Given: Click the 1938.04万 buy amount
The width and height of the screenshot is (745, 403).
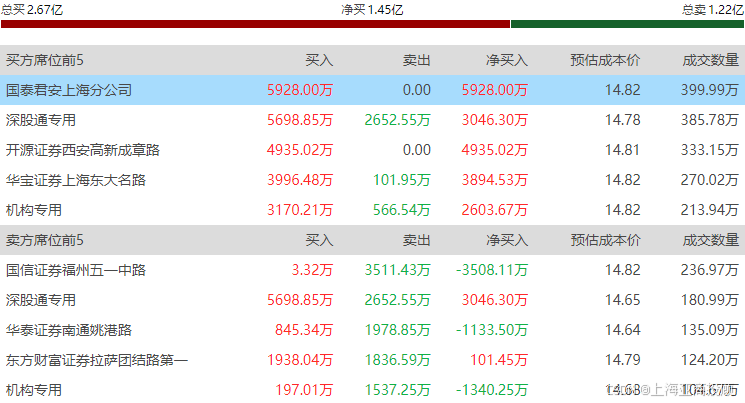Looking at the screenshot, I should point(300,360).
